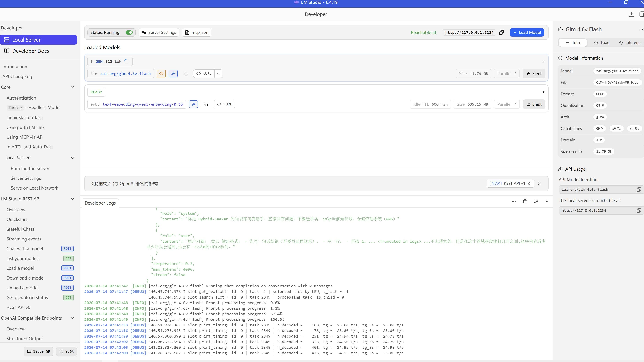Open Chat with a model docs
This screenshot has width=644, height=362.
click(25, 249)
